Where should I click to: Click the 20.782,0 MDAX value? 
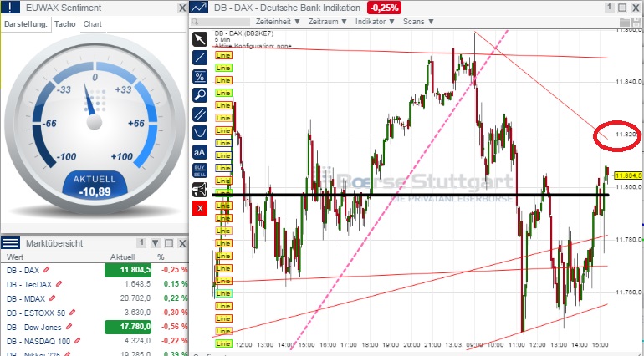coord(135,298)
